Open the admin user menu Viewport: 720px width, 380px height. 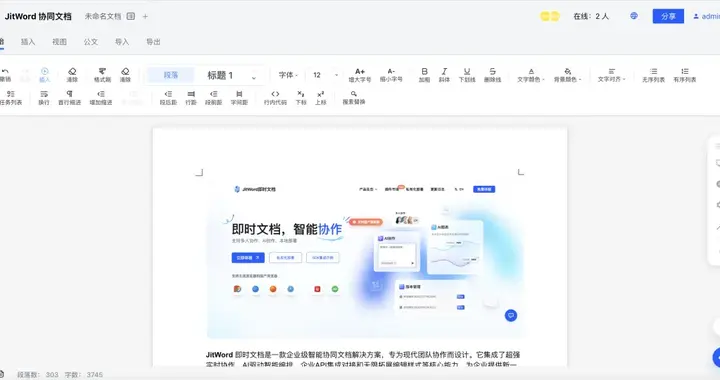pos(707,16)
